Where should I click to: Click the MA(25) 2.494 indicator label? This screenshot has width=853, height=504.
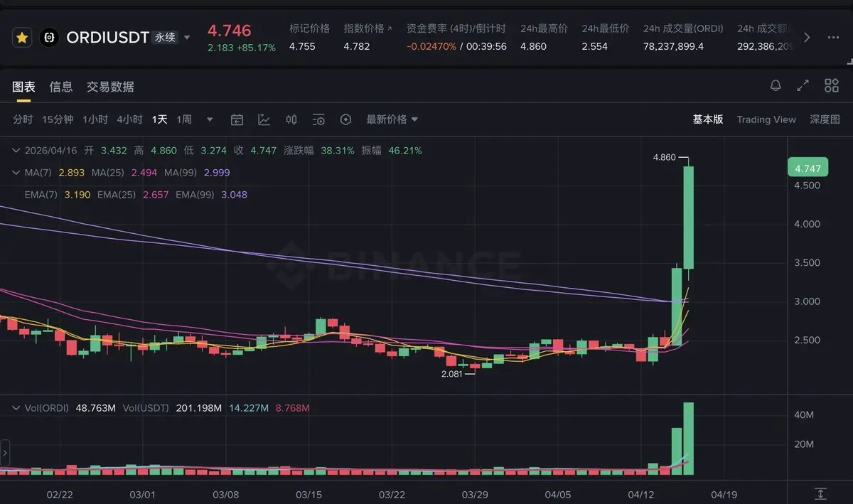(x=124, y=173)
